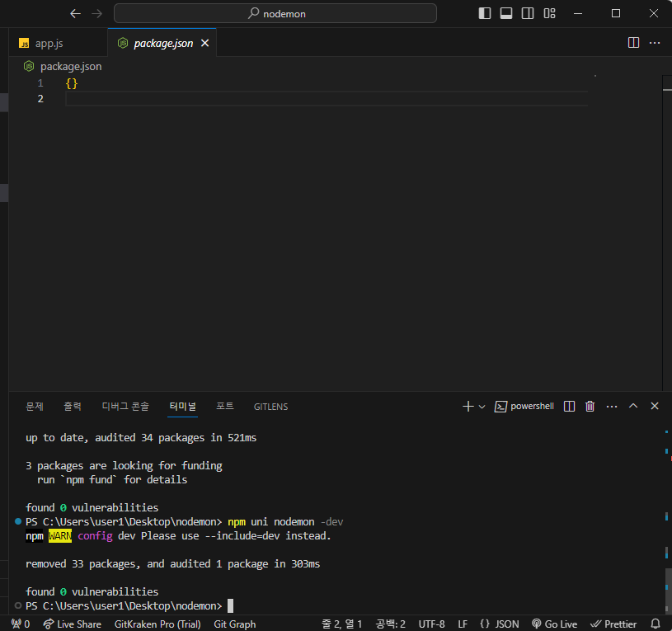Create a new terminal with the plus icon
The width and height of the screenshot is (672, 631).
pyautogui.click(x=468, y=407)
